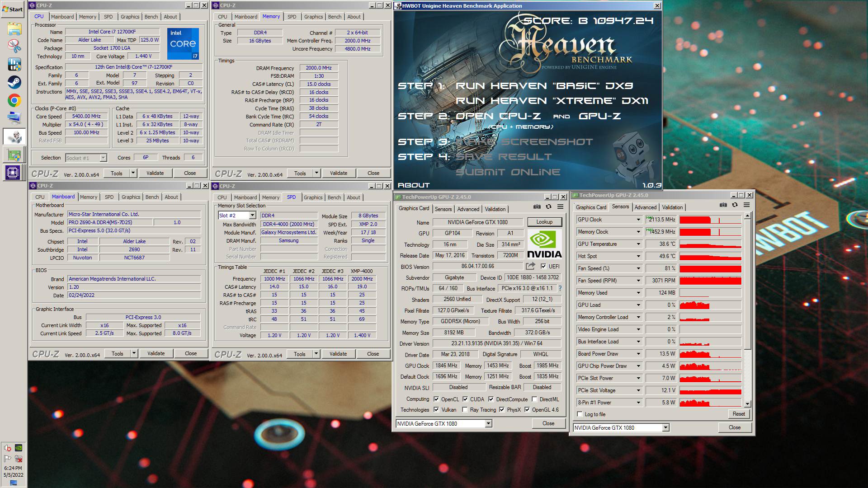The width and height of the screenshot is (868, 488).
Task: Open the benchmark app with shield icon in taskbar
Action: (14, 64)
